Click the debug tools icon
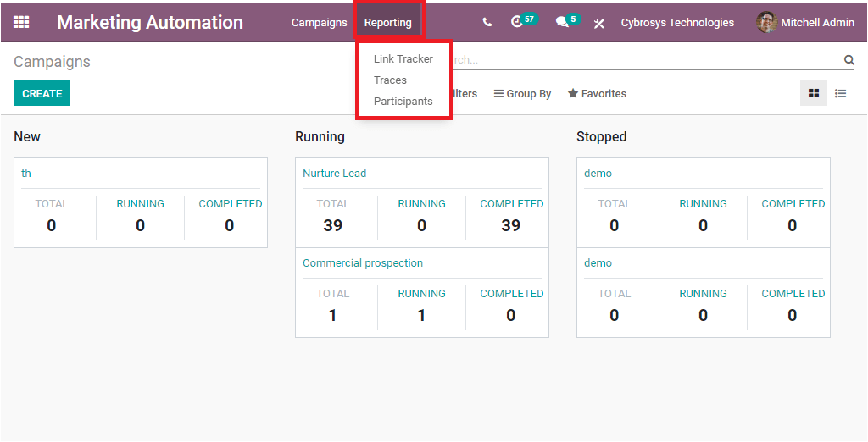 point(598,23)
